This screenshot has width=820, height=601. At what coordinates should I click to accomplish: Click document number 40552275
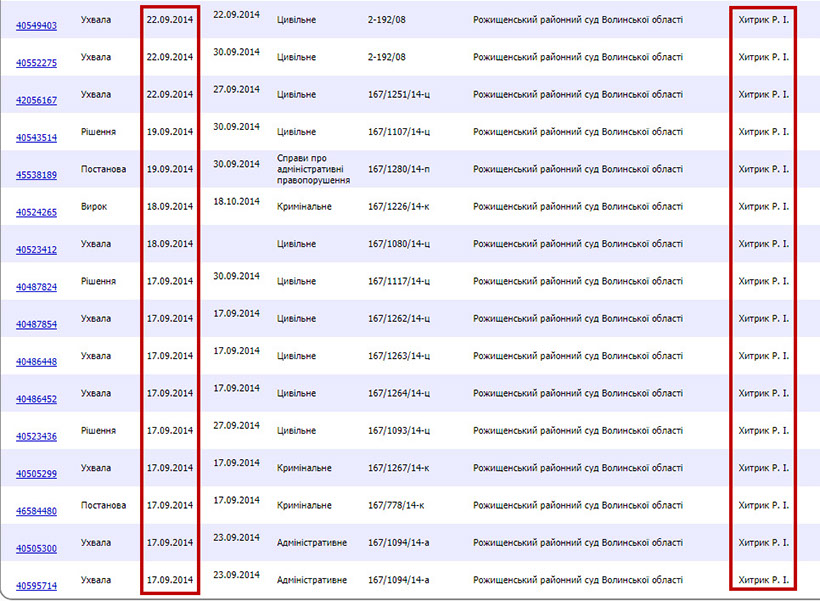coord(36,63)
